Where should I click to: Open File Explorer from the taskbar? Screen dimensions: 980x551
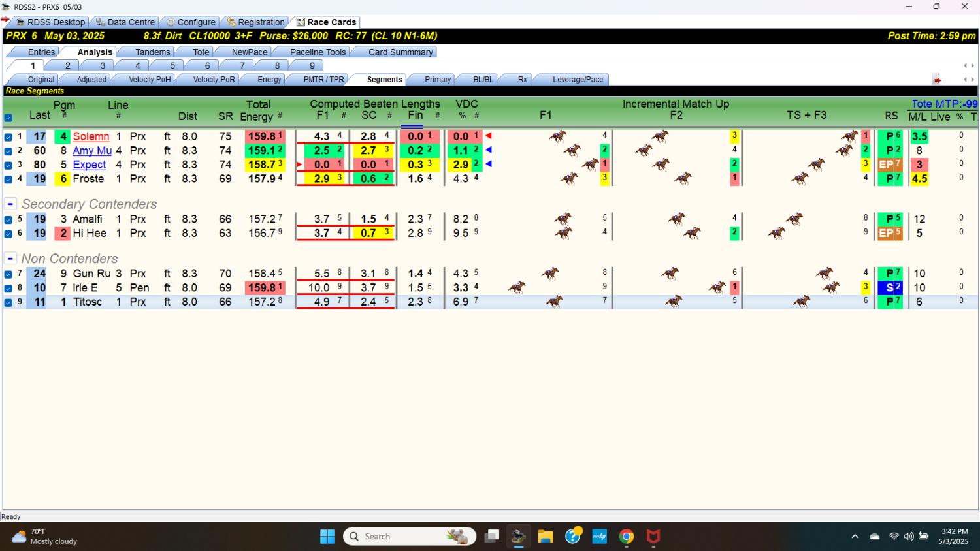546,537
